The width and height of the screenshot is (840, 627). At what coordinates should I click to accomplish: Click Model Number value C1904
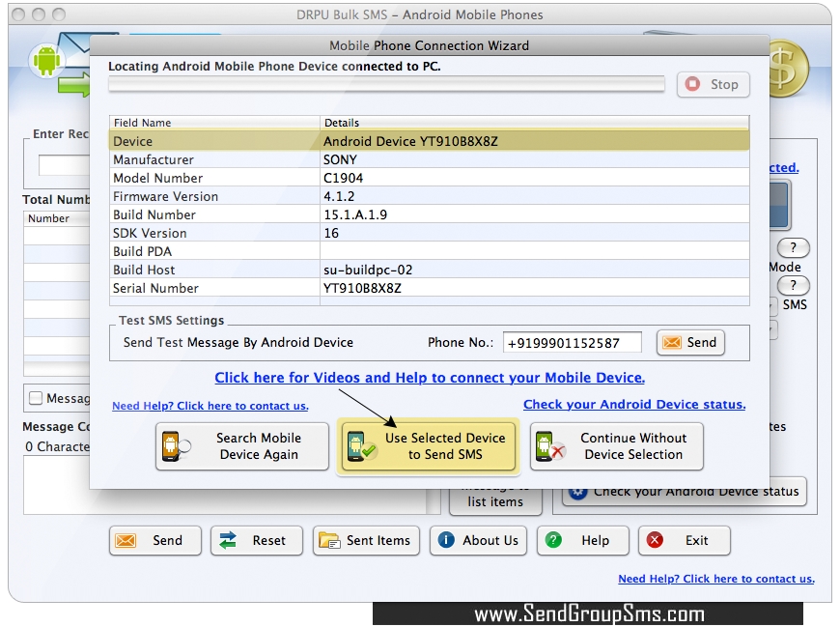click(344, 178)
